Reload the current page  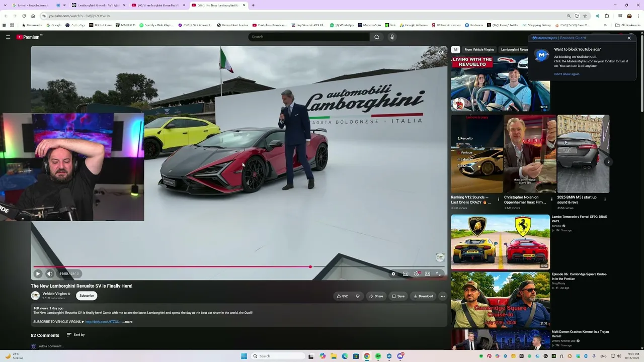pos(24,16)
